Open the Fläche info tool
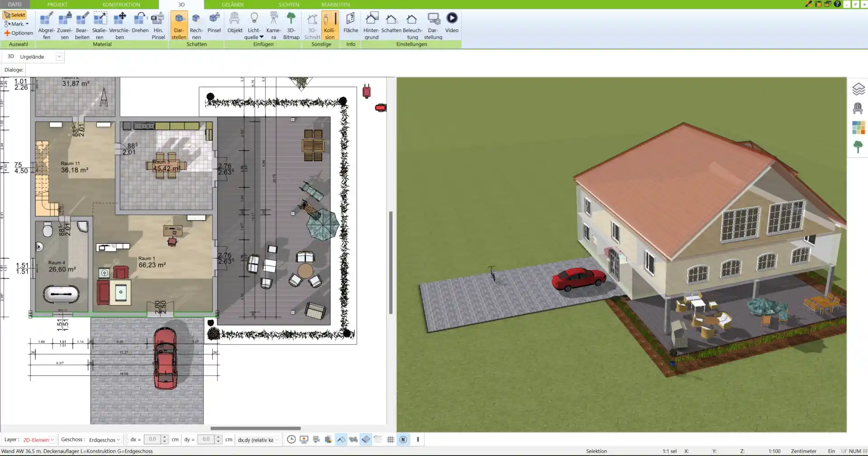868x456 pixels. coord(350,23)
